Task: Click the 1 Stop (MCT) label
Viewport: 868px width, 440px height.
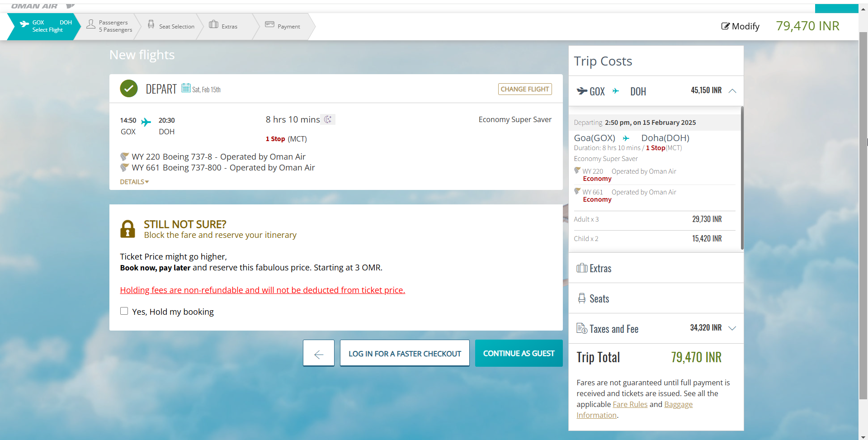Action: click(x=286, y=139)
